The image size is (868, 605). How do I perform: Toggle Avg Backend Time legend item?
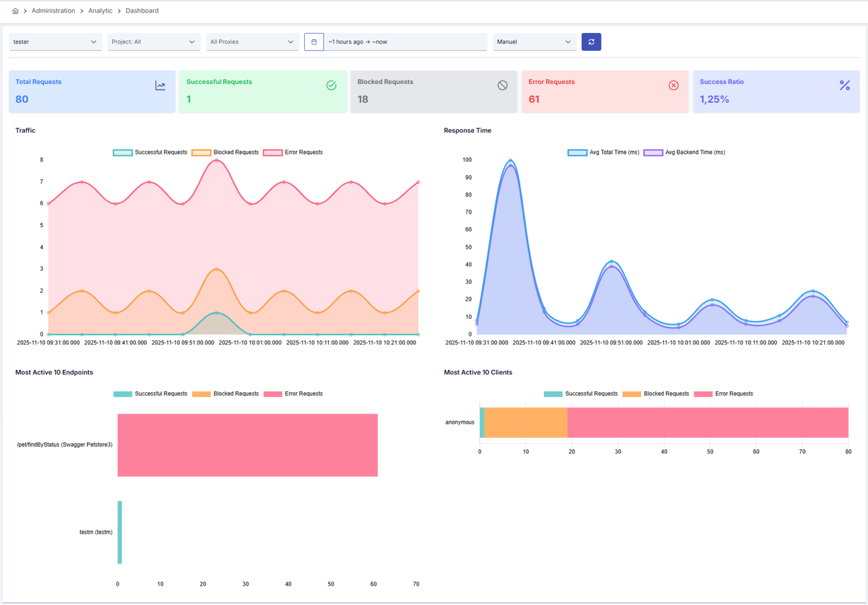[685, 152]
